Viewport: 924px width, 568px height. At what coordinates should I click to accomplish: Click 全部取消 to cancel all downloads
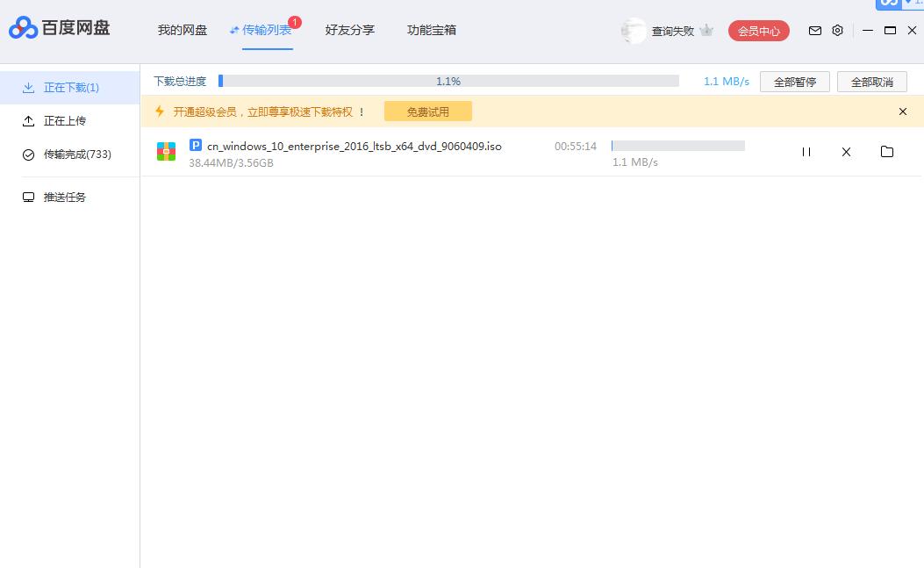[872, 81]
